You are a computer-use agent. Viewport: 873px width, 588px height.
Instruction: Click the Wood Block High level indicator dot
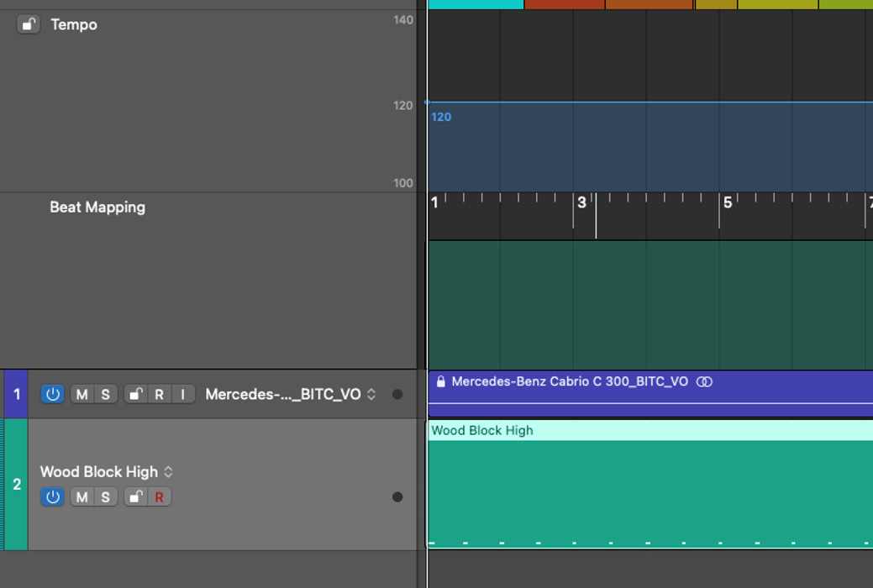pos(397,496)
